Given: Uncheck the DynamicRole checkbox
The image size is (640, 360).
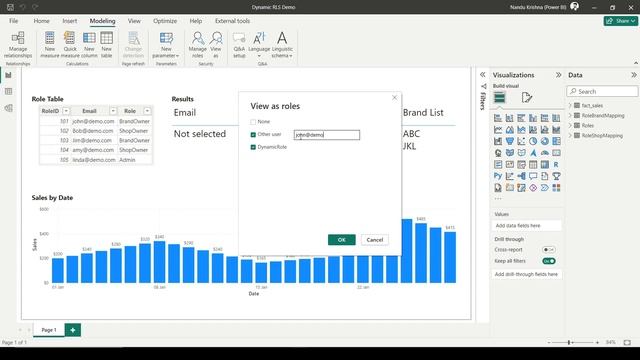Looking at the screenshot, I should pyautogui.click(x=253, y=147).
